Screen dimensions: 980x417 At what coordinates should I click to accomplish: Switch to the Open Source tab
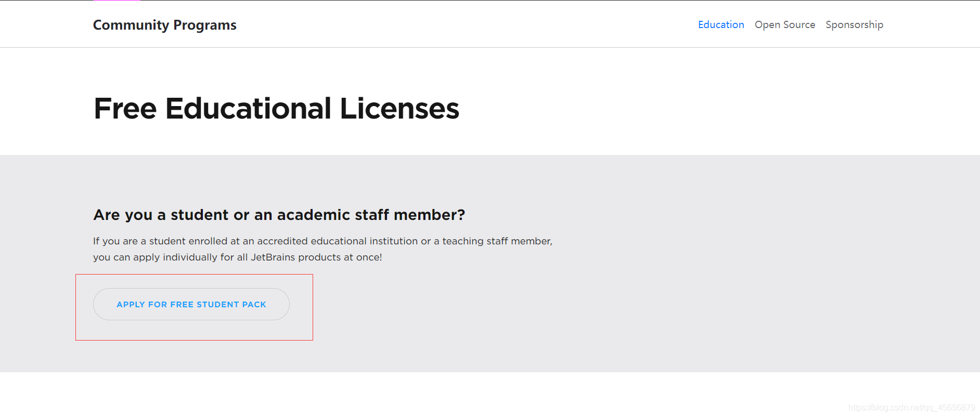click(x=784, y=24)
